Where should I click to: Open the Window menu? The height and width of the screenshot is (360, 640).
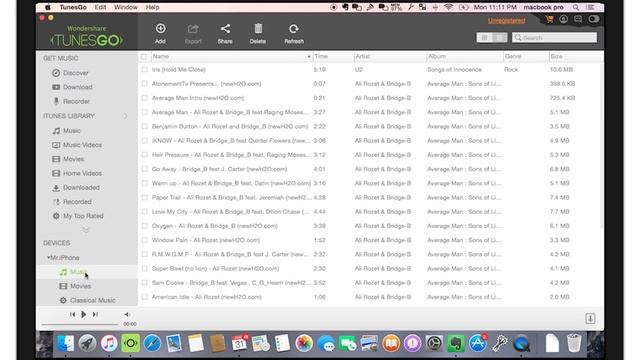click(x=126, y=7)
